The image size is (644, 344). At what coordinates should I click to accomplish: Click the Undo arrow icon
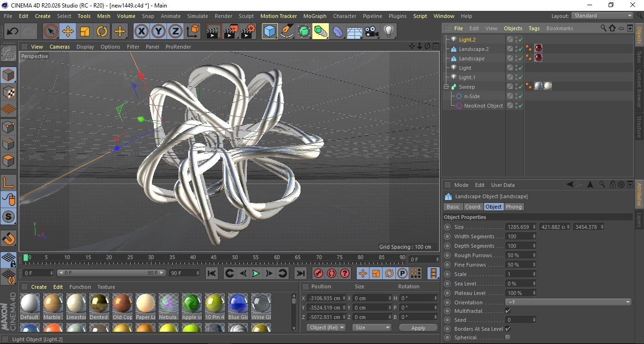point(12,32)
